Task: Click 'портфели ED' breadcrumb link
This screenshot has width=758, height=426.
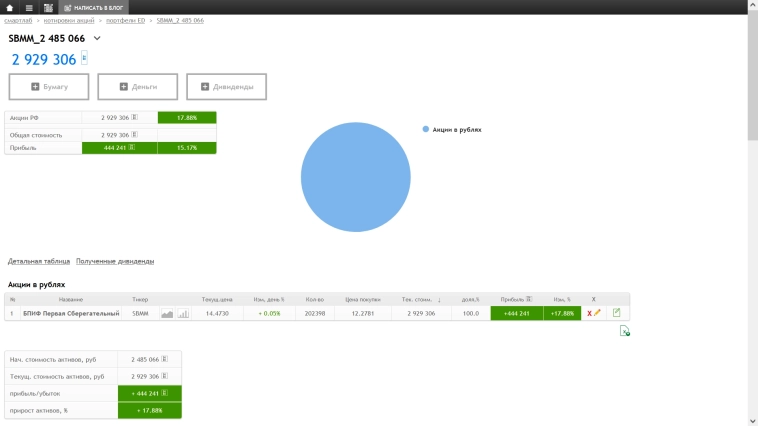Action: pos(126,20)
